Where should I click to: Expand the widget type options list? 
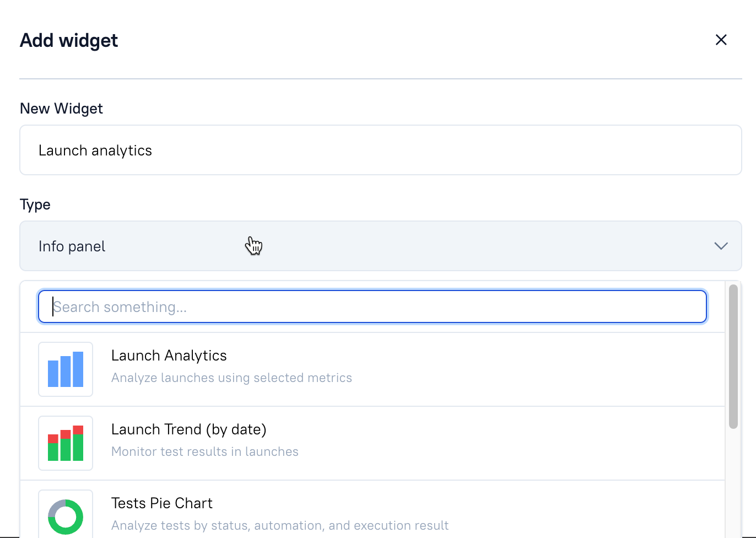pos(380,246)
